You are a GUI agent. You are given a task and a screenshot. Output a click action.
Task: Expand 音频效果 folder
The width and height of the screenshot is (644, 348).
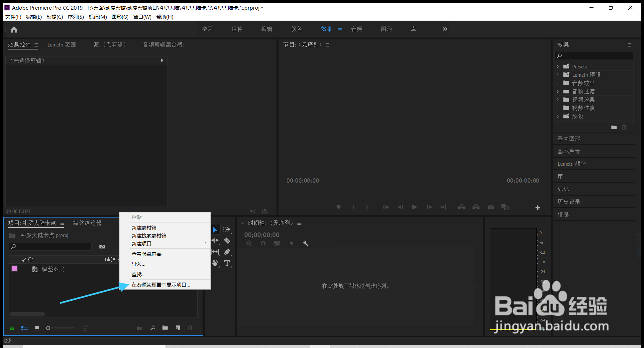point(558,83)
